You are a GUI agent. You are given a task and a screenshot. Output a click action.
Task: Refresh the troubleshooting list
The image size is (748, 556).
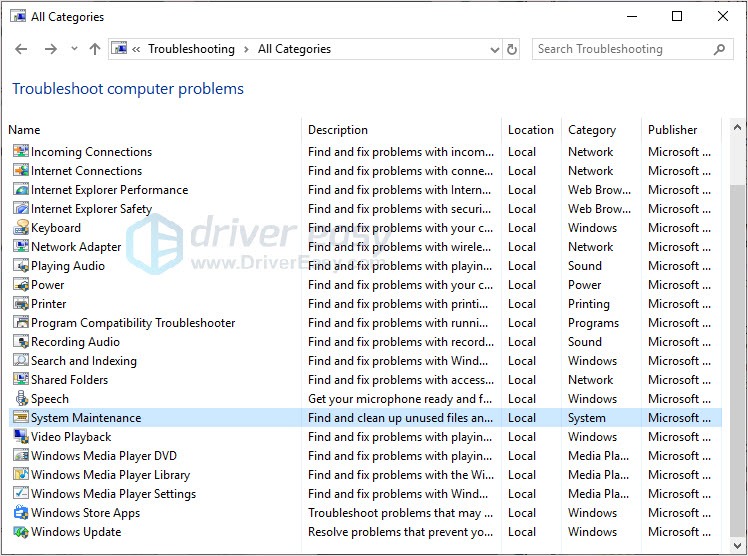pyautogui.click(x=513, y=49)
